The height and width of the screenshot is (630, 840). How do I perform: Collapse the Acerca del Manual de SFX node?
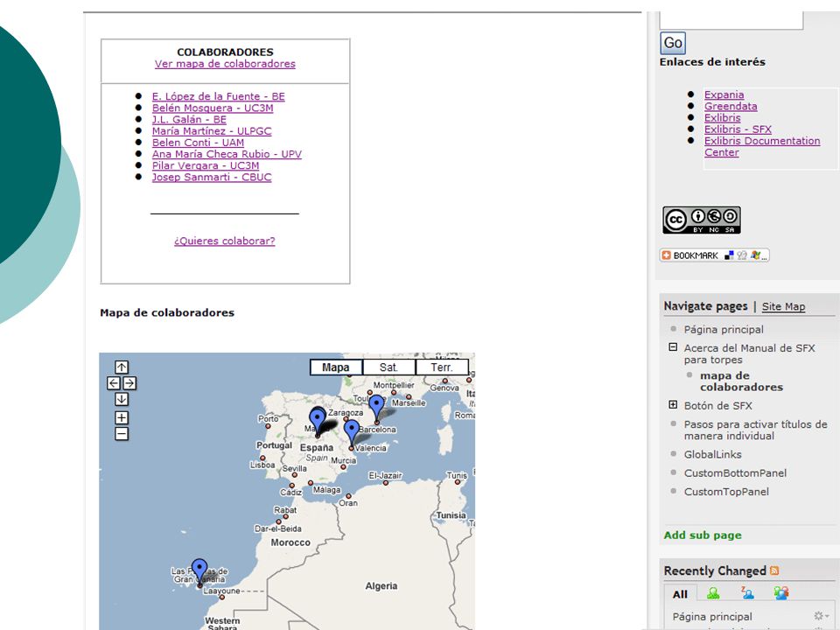(673, 347)
